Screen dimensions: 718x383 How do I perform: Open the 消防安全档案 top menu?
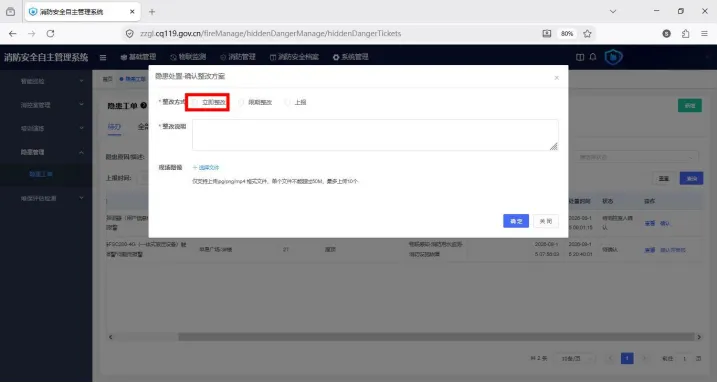click(x=294, y=57)
